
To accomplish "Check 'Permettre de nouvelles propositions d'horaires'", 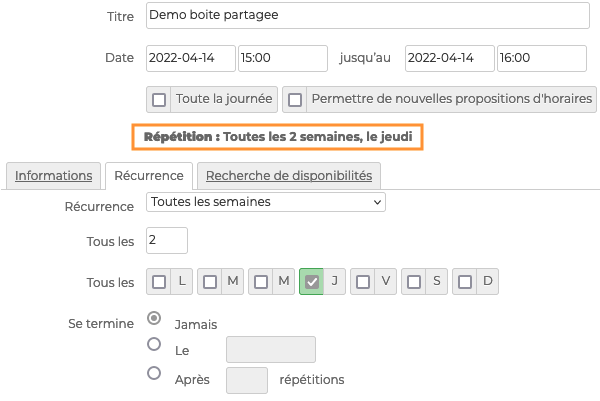I will (295, 100).
